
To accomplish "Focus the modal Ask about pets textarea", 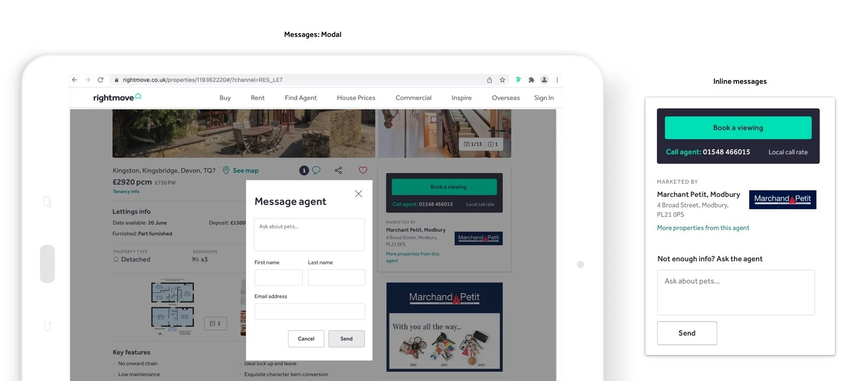I will [310, 235].
